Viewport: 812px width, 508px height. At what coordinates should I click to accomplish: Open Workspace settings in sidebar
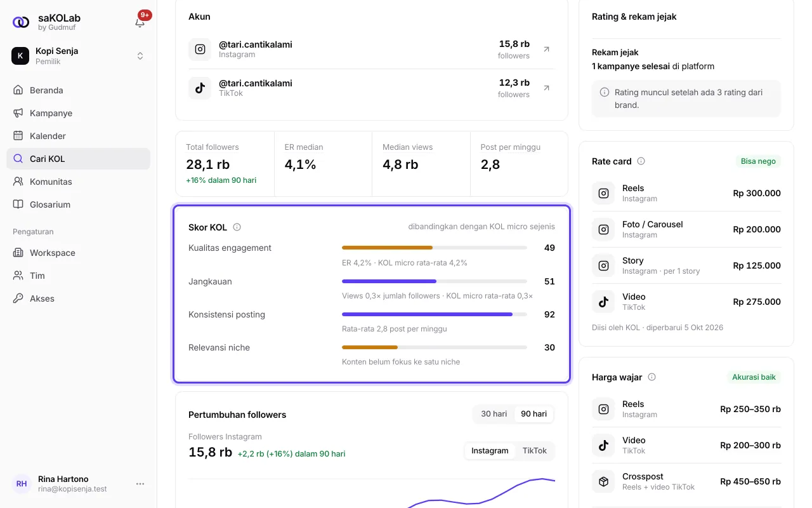78,253
